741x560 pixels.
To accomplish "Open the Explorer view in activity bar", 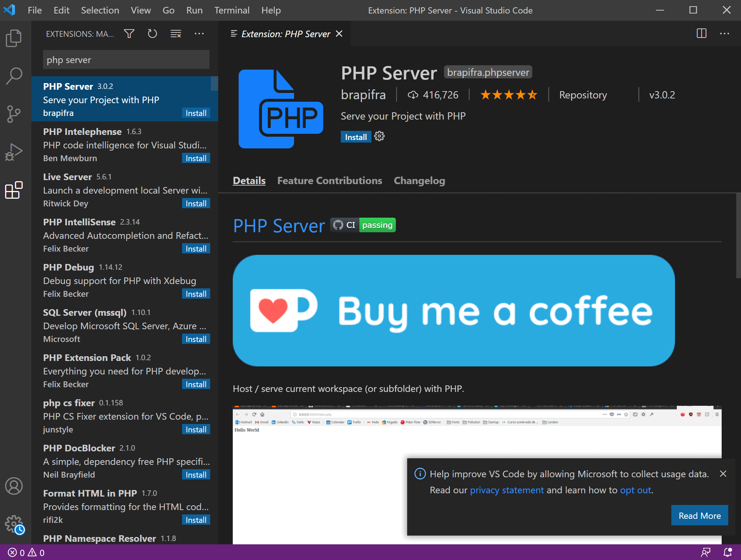I will tap(14, 38).
